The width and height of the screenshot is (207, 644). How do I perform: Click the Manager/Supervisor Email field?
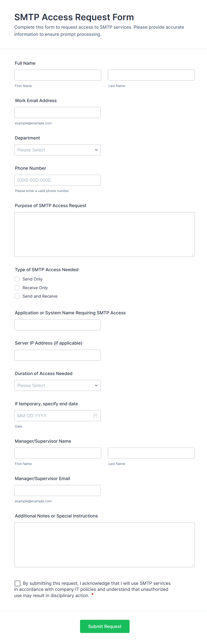(57, 491)
